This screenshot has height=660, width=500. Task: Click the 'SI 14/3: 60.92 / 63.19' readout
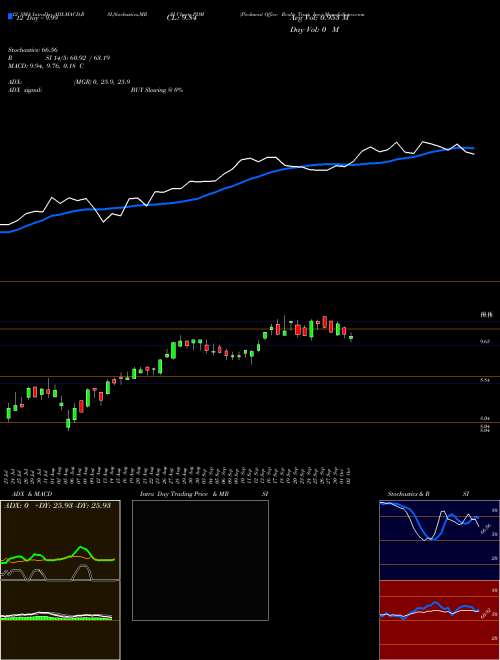(78, 58)
